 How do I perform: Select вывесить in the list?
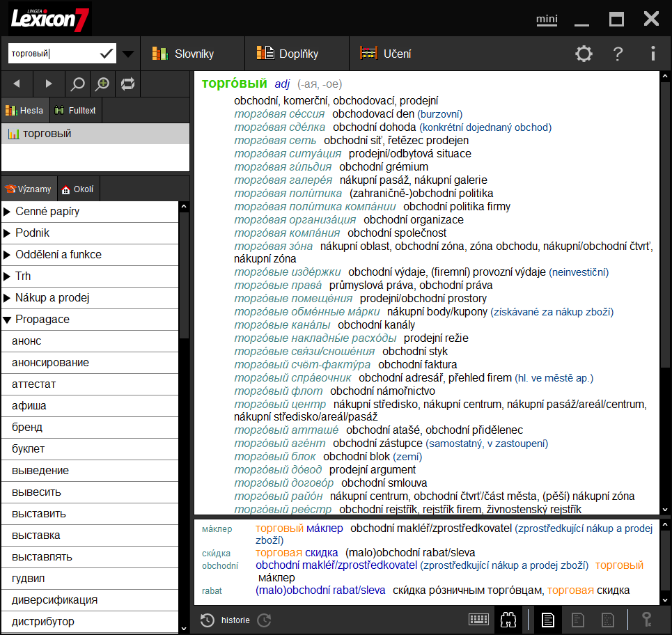(x=90, y=492)
